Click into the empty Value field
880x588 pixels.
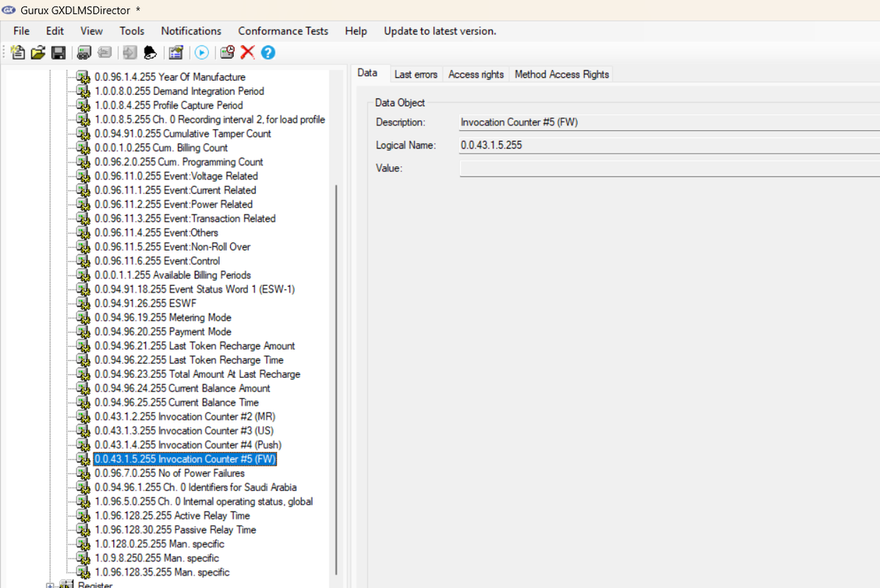coord(669,168)
